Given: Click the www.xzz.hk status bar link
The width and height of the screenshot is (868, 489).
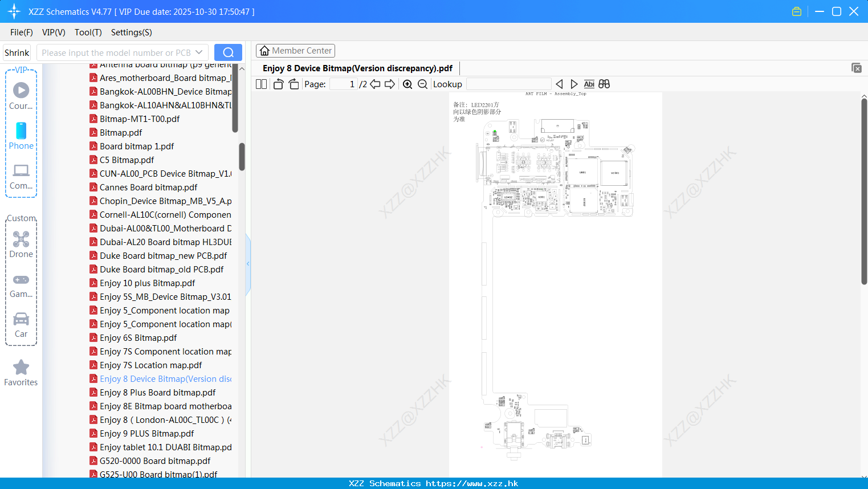Looking at the screenshot, I should pyautogui.click(x=472, y=483).
